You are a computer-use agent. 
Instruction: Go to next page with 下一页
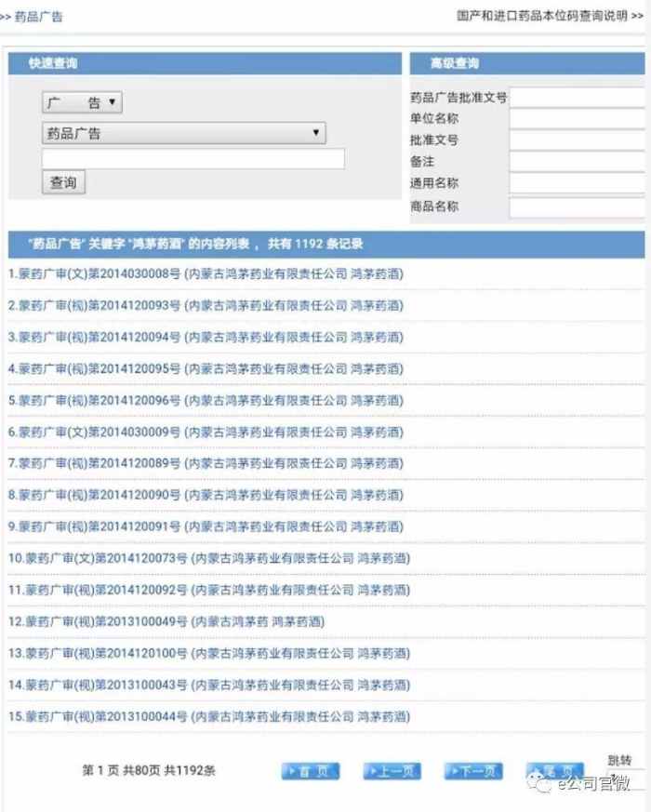coord(473,771)
